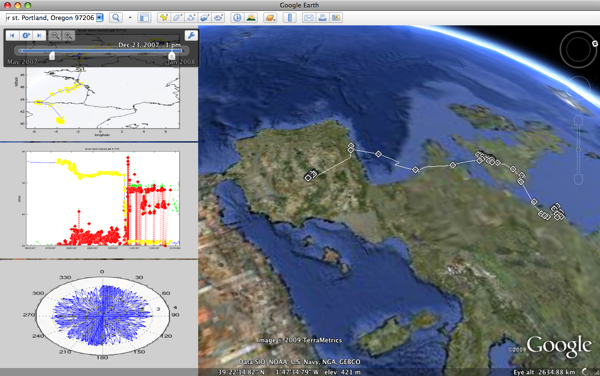Add a placemark with the pushpin icon
This screenshot has width=600, height=376.
coord(164,18)
